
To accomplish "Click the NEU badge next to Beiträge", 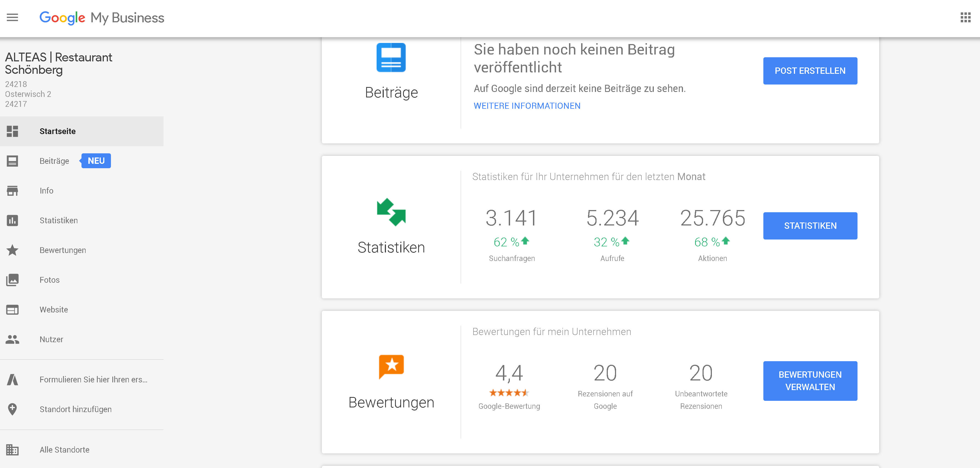I will 96,161.
